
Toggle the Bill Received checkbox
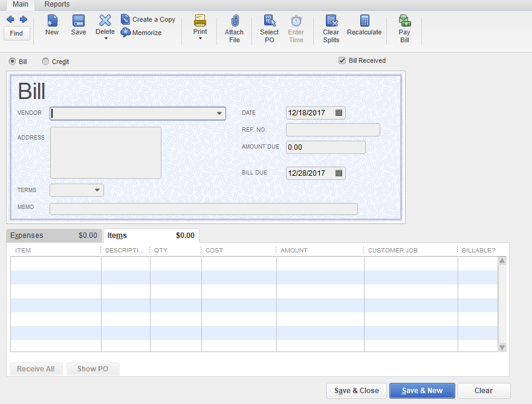coord(342,60)
